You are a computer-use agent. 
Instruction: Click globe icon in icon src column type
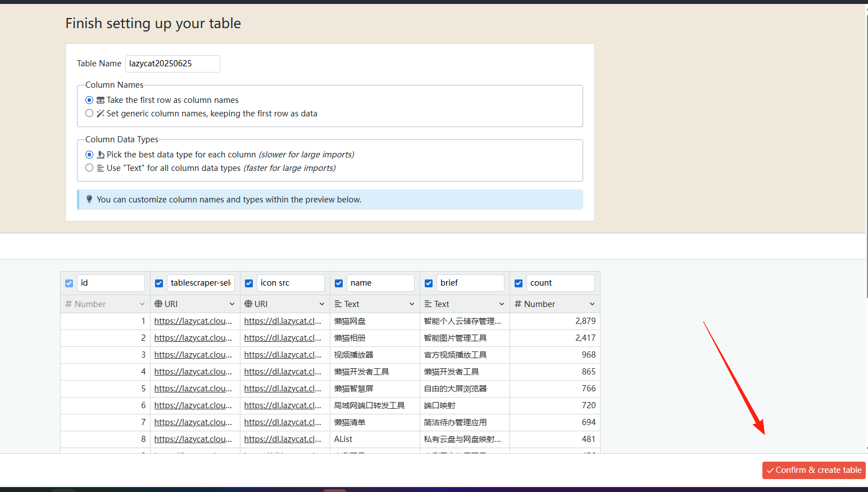tap(248, 304)
